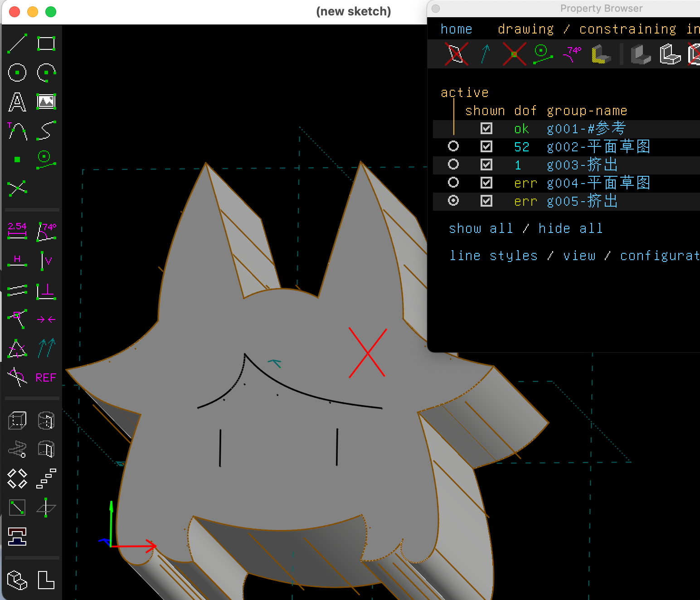Create new extrude group
Viewport: 700px width, 600px height.
(17, 421)
